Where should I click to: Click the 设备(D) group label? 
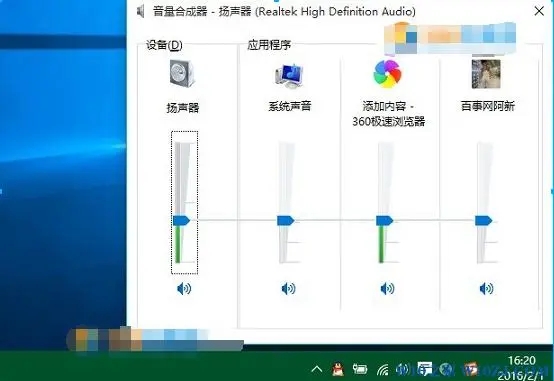(x=164, y=45)
